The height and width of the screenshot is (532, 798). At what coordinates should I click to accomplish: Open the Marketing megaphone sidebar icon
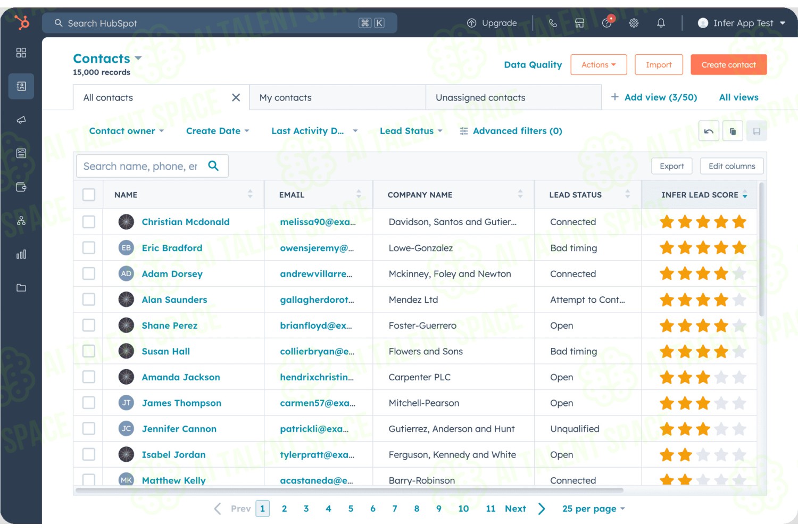(x=21, y=120)
